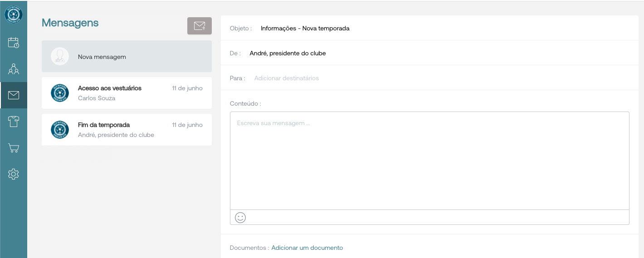Open the members group icon in sidebar
Screen dimensions: 644x258
(14, 69)
